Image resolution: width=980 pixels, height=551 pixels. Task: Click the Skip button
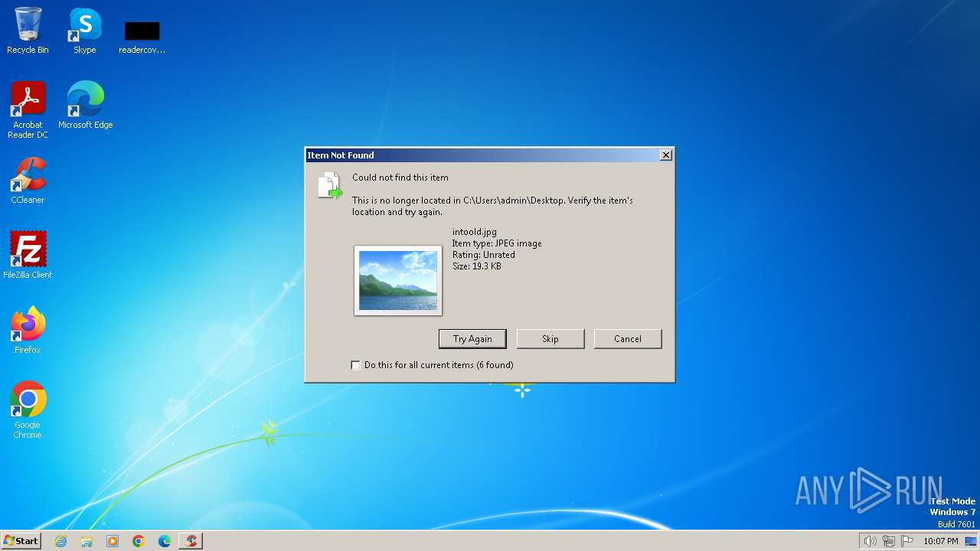coord(550,339)
